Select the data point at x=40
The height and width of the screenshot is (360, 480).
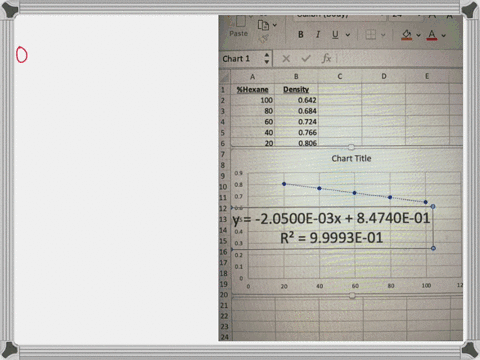point(319,188)
